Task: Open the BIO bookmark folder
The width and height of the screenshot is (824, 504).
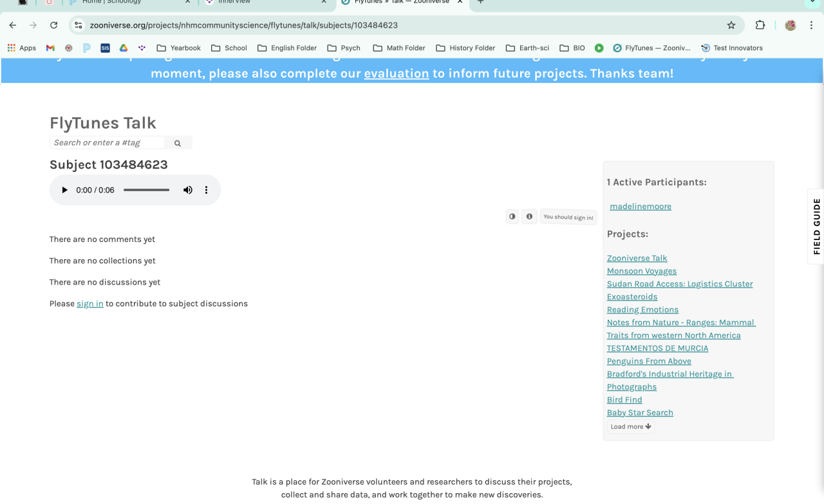Action: [572, 48]
